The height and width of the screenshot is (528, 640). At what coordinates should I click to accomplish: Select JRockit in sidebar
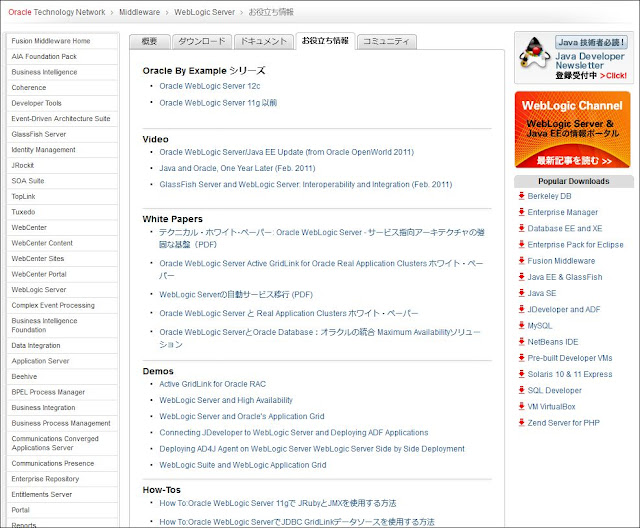coord(62,165)
